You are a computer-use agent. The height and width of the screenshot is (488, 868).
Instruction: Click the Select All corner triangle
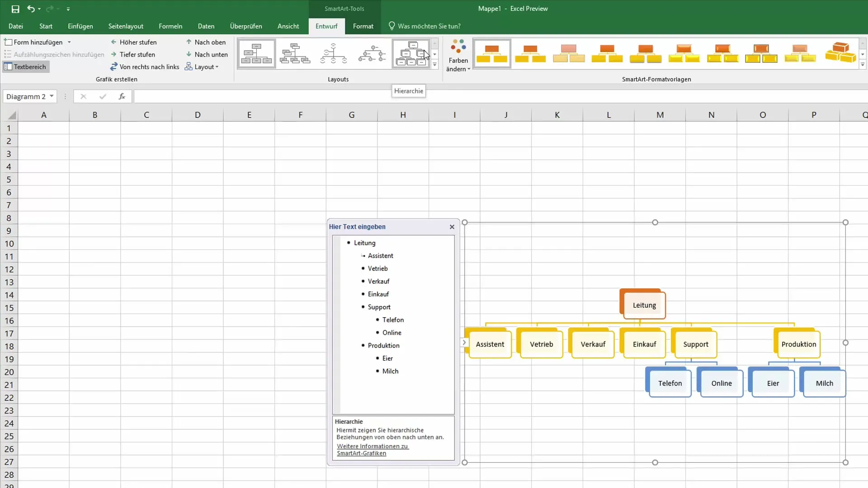pyautogui.click(x=12, y=115)
